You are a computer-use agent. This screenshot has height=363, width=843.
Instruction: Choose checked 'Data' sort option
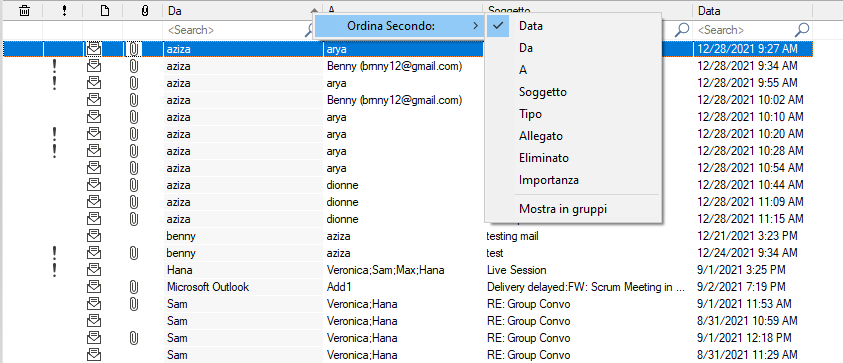pyautogui.click(x=573, y=26)
